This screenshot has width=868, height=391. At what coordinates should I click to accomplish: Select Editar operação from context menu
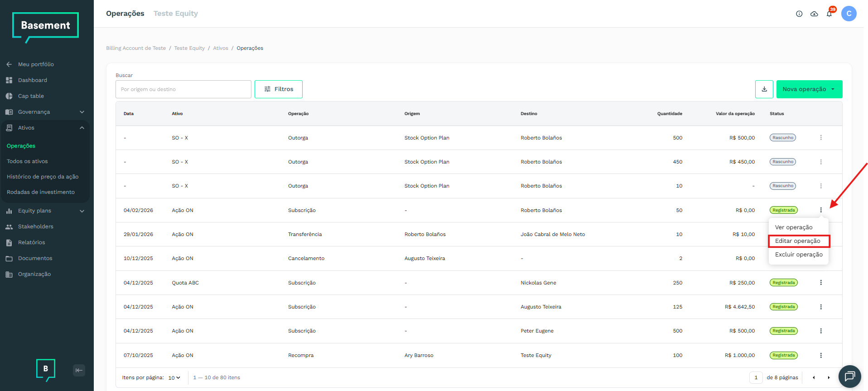[x=798, y=241]
